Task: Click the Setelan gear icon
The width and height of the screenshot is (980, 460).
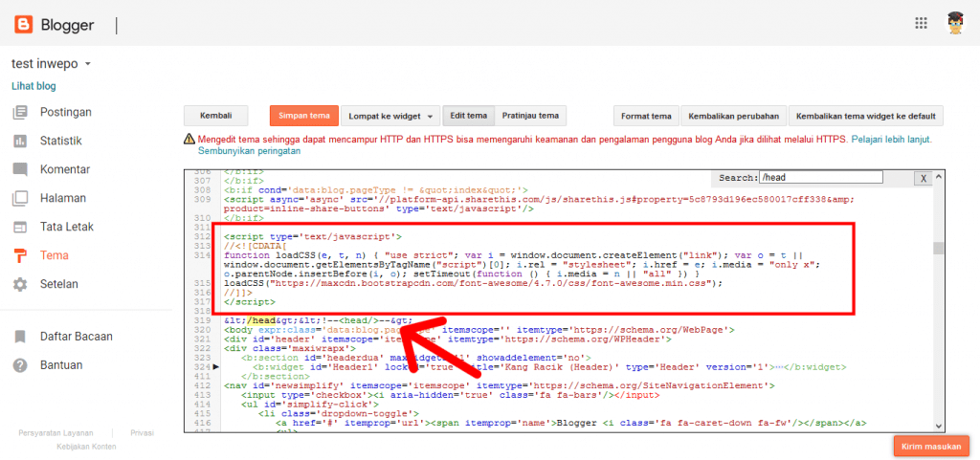Action: [21, 284]
